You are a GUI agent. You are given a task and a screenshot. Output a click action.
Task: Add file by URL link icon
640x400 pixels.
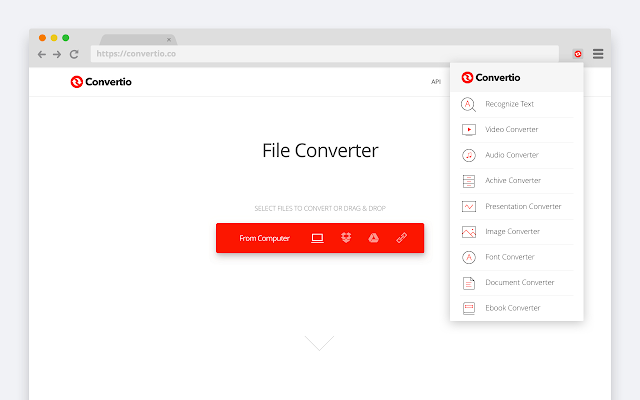402,238
